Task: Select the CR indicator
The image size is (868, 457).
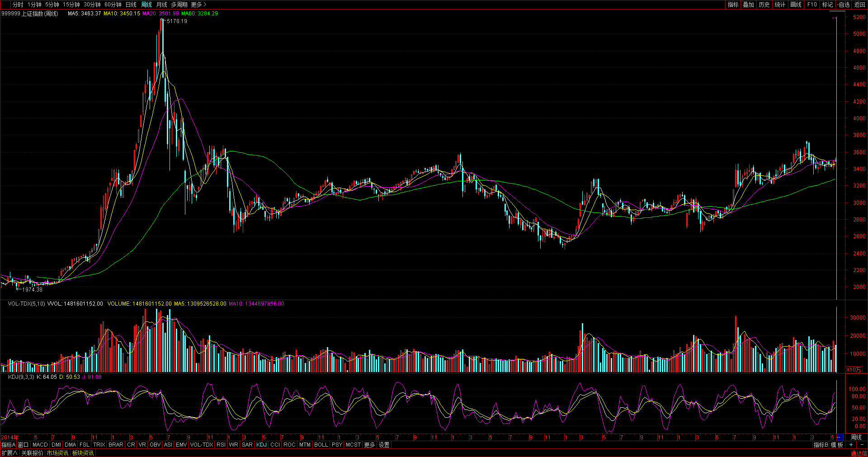Action: (131, 445)
